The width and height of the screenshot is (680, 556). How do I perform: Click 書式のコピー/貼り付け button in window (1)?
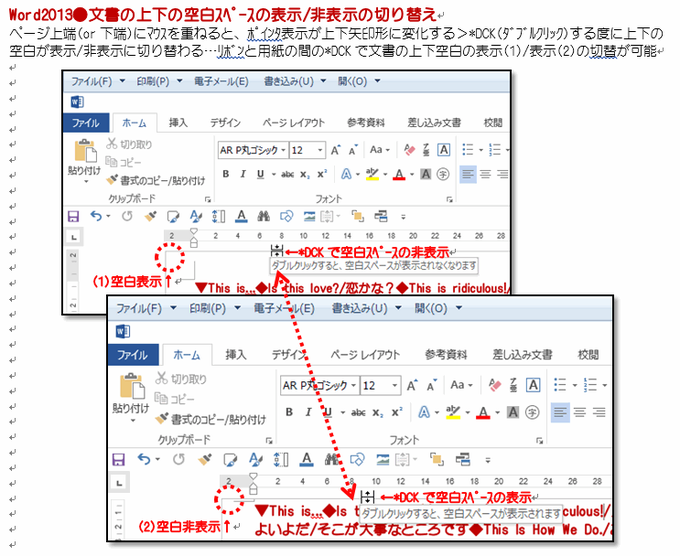click(x=156, y=180)
